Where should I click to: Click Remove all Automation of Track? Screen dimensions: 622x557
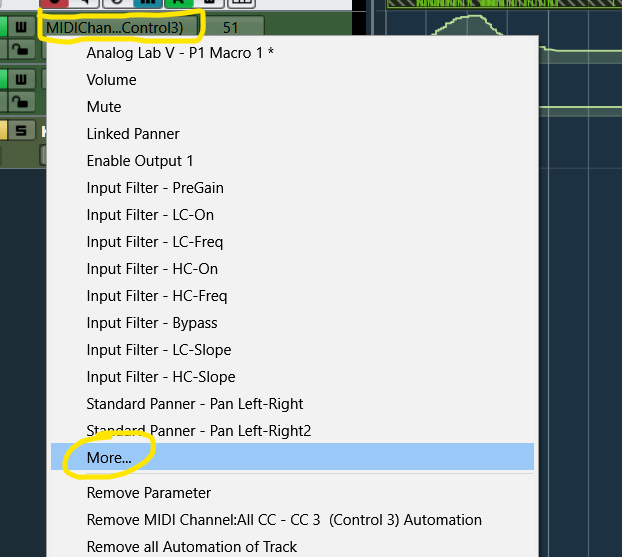pyautogui.click(x=192, y=547)
